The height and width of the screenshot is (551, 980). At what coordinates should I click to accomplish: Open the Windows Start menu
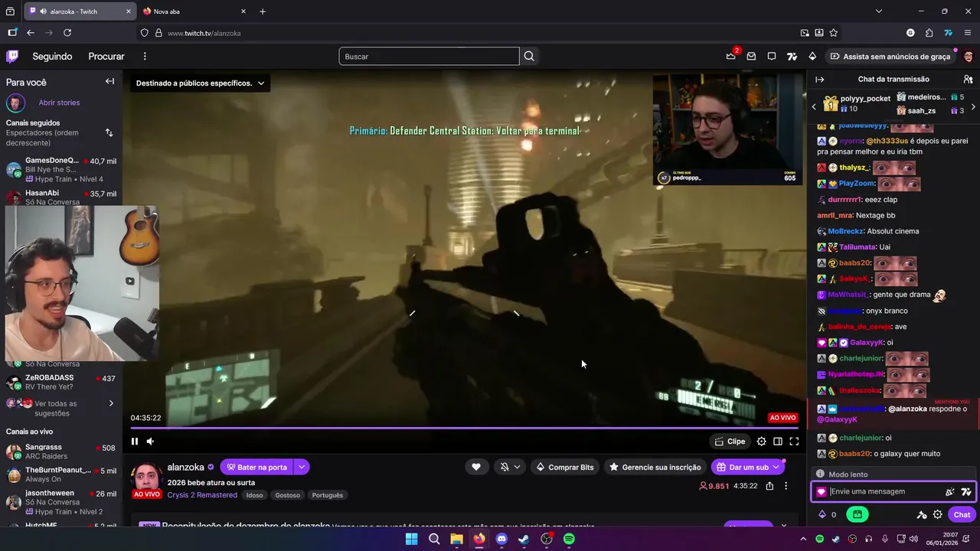point(411,539)
